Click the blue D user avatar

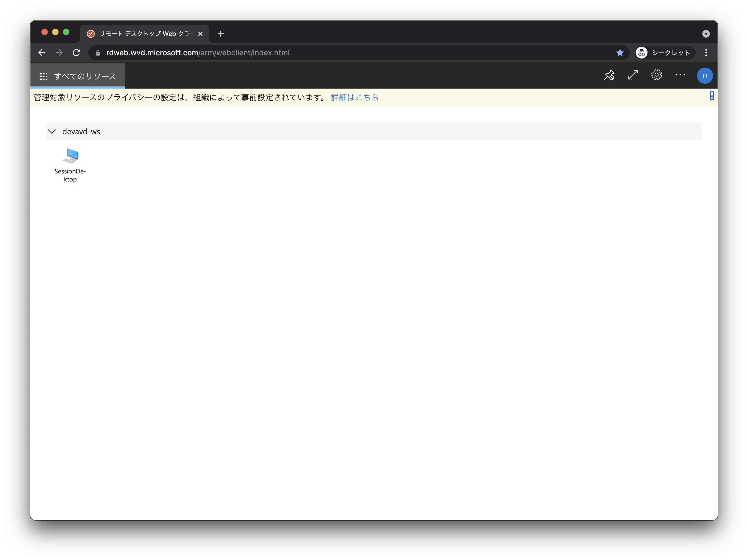pyautogui.click(x=705, y=76)
